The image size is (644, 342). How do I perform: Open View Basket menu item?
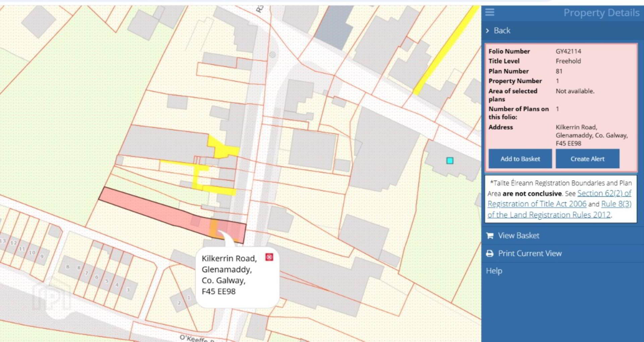click(x=519, y=235)
